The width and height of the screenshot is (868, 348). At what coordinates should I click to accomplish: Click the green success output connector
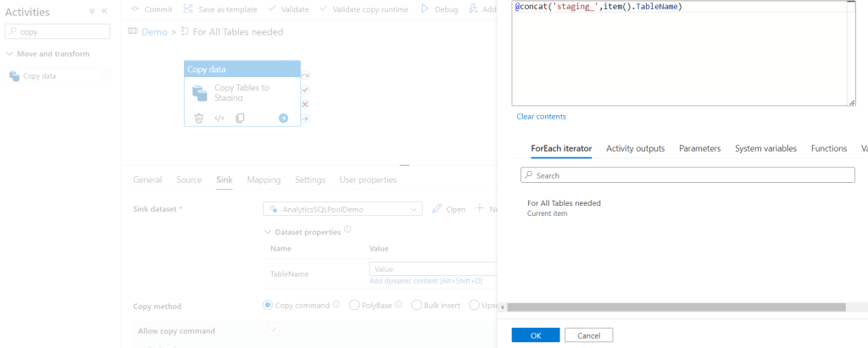coord(305,89)
